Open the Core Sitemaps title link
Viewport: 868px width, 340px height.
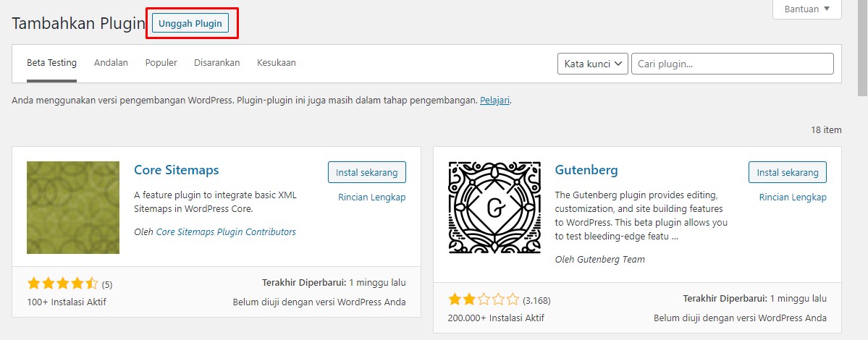click(177, 170)
